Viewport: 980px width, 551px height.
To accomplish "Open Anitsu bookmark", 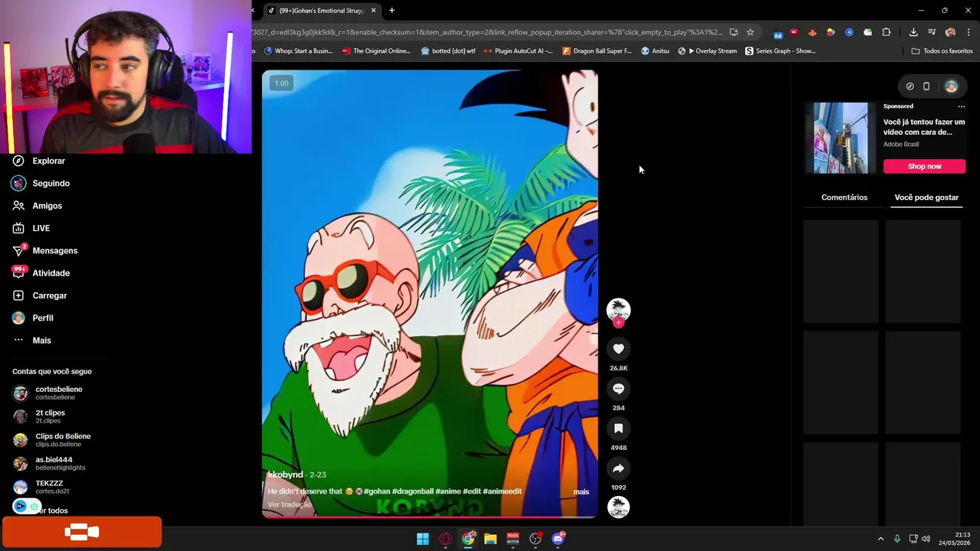I will pos(655,51).
